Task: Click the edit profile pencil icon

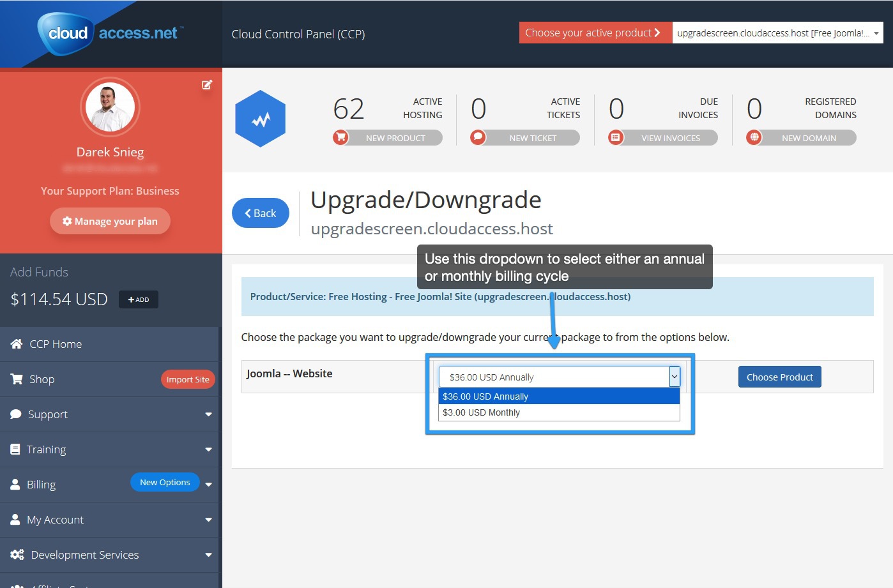Action: (207, 84)
